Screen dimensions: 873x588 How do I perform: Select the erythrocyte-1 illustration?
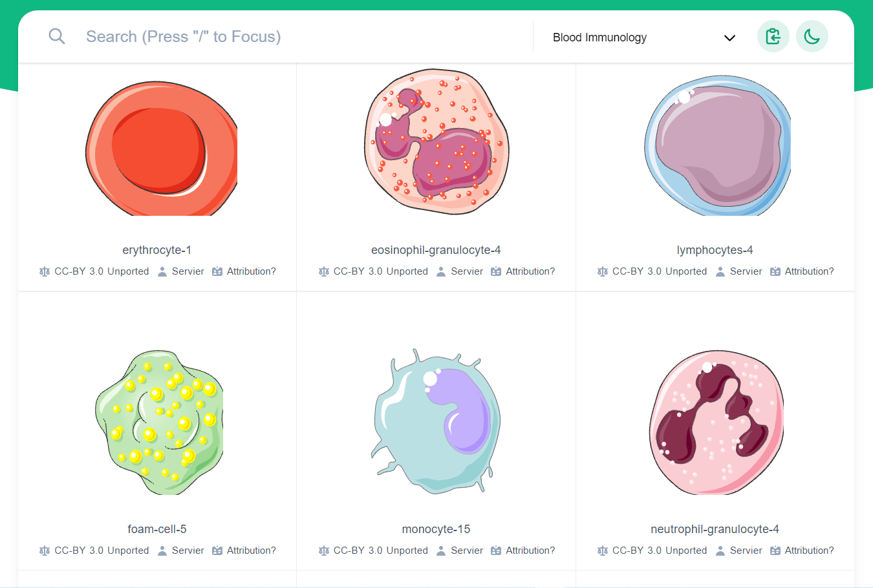point(161,148)
